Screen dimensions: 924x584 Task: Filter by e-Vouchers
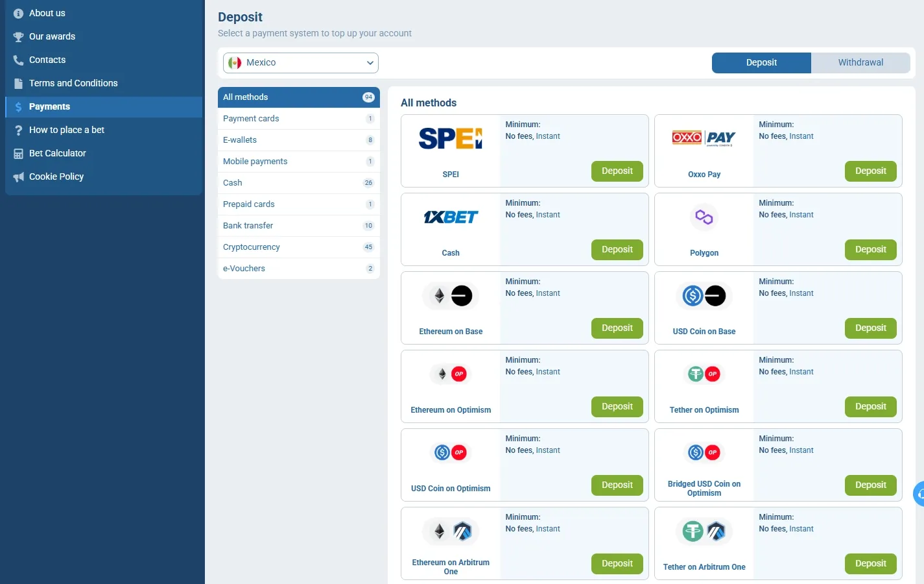tap(299, 269)
